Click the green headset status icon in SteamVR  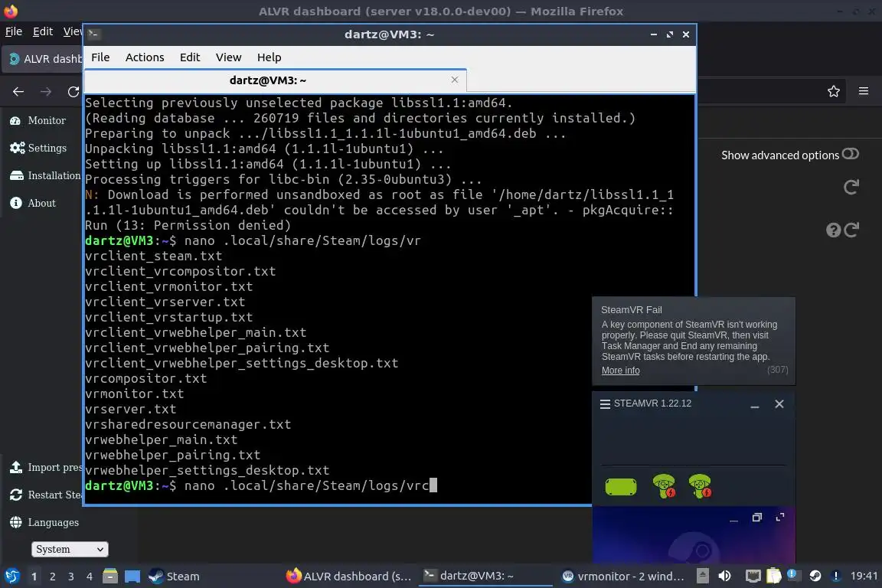tap(621, 487)
